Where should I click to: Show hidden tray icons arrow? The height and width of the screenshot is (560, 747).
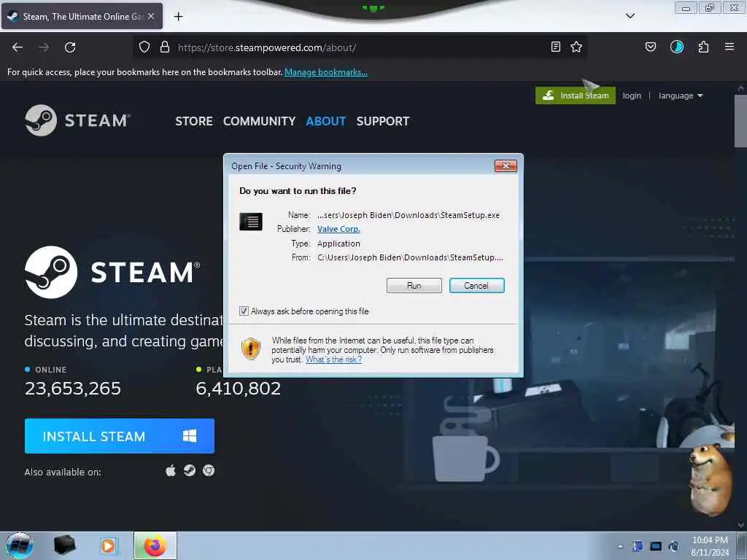coord(620,547)
